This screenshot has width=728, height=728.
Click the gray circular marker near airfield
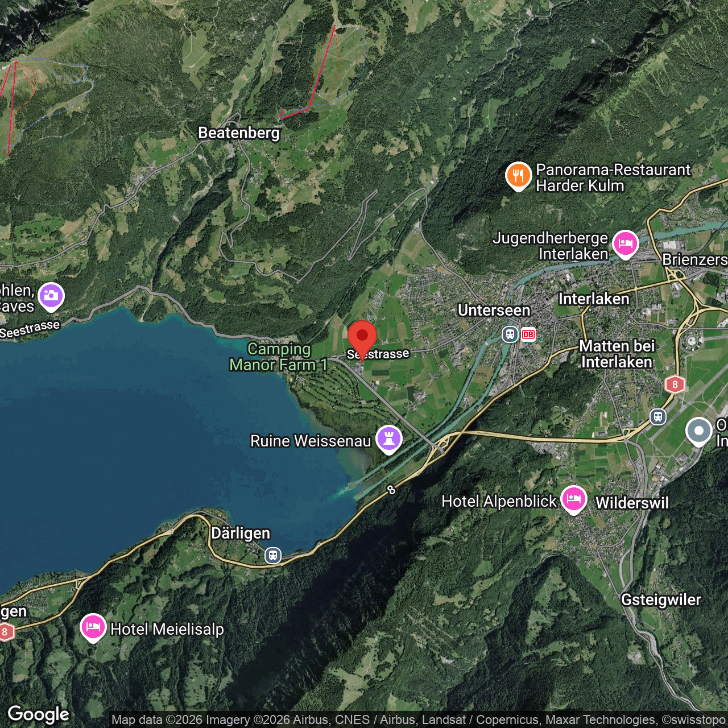point(699,431)
